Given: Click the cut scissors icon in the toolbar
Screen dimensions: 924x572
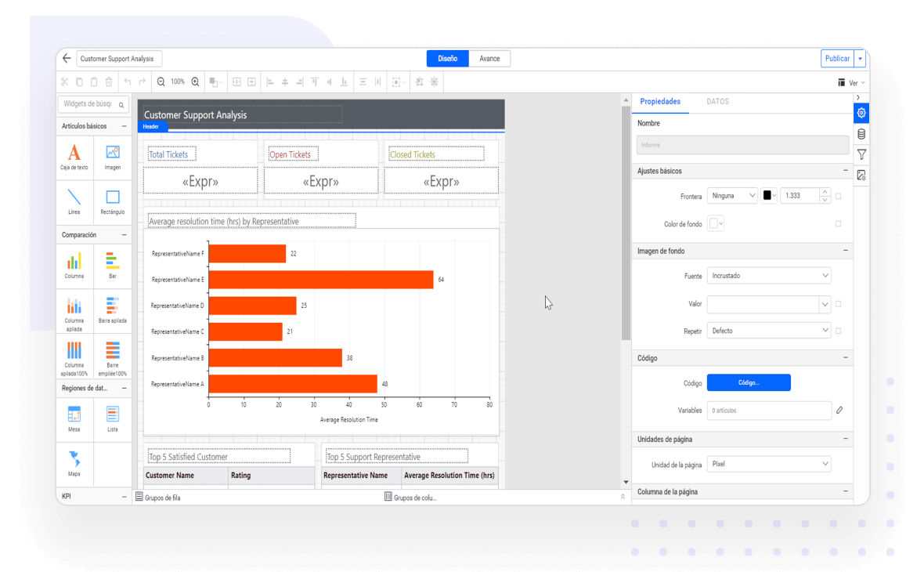Looking at the screenshot, I should pyautogui.click(x=65, y=82).
